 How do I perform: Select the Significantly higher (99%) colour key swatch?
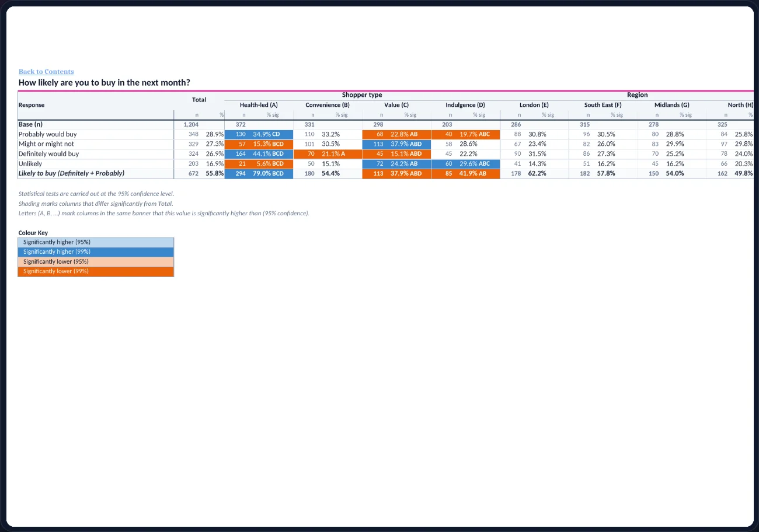pos(96,252)
